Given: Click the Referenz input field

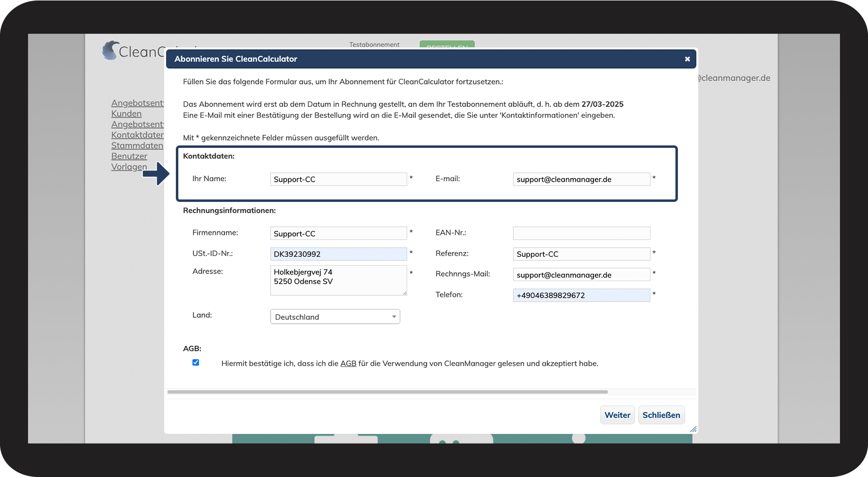Looking at the screenshot, I should tap(581, 254).
